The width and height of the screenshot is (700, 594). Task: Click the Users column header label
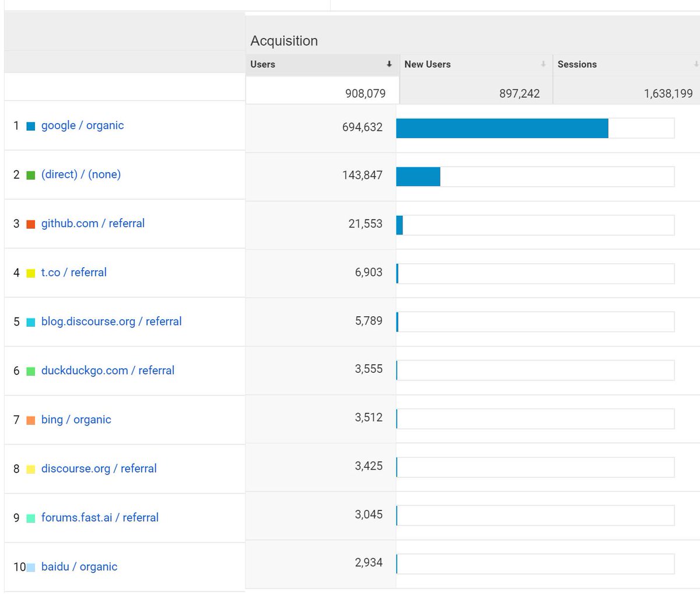coord(262,64)
